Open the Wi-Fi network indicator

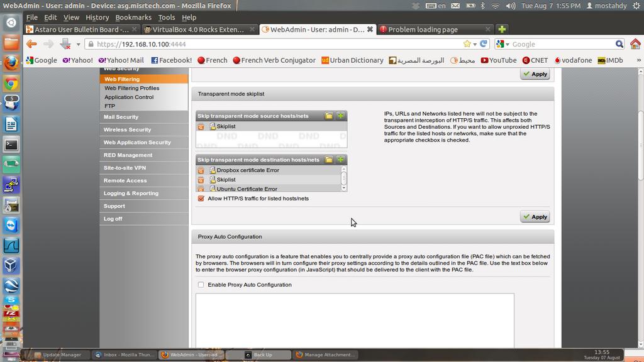[x=496, y=6]
